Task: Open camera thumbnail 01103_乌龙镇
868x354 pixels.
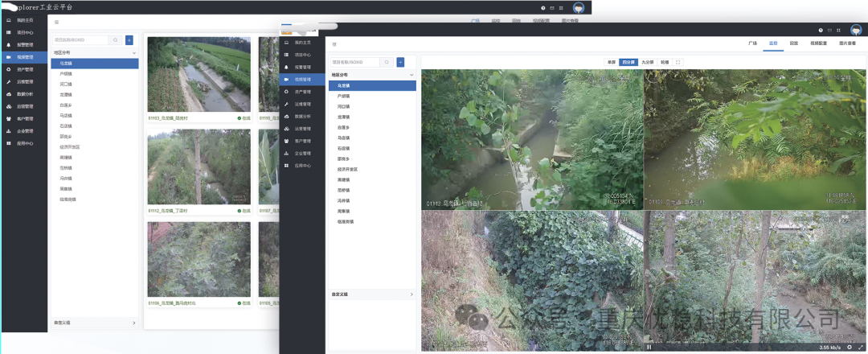Action: (x=199, y=75)
